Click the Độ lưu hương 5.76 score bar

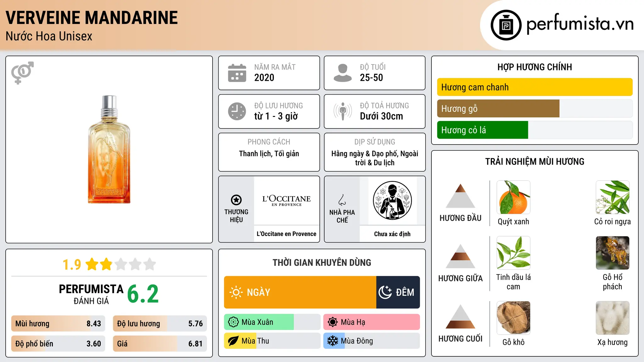160,324
